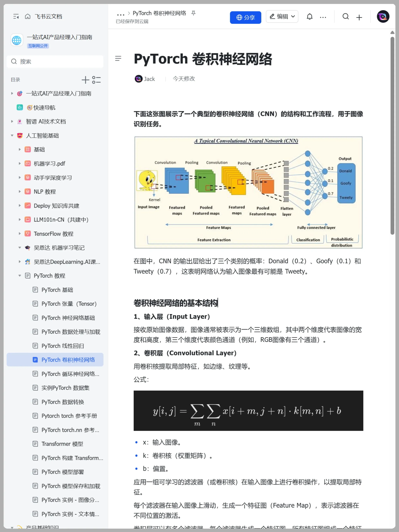Open PyTorch 线性回归 page
The image size is (399, 532).
tap(63, 346)
